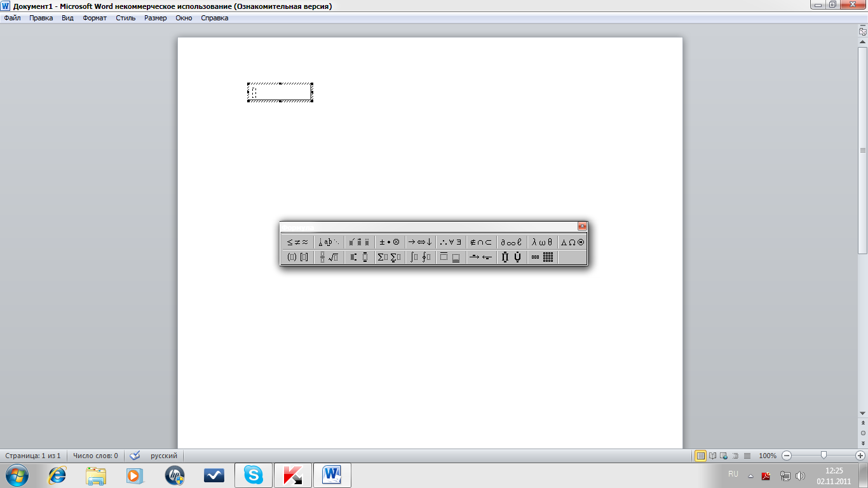868x488 pixels.
Task: Open Kaspersky from the taskbar
Action: tap(293, 475)
